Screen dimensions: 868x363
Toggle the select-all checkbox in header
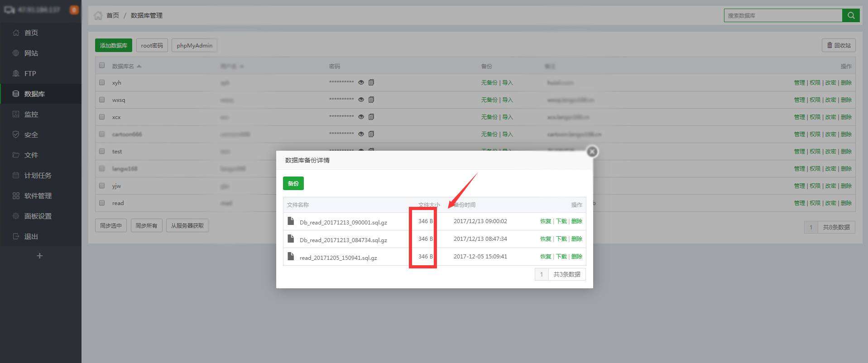(x=102, y=66)
